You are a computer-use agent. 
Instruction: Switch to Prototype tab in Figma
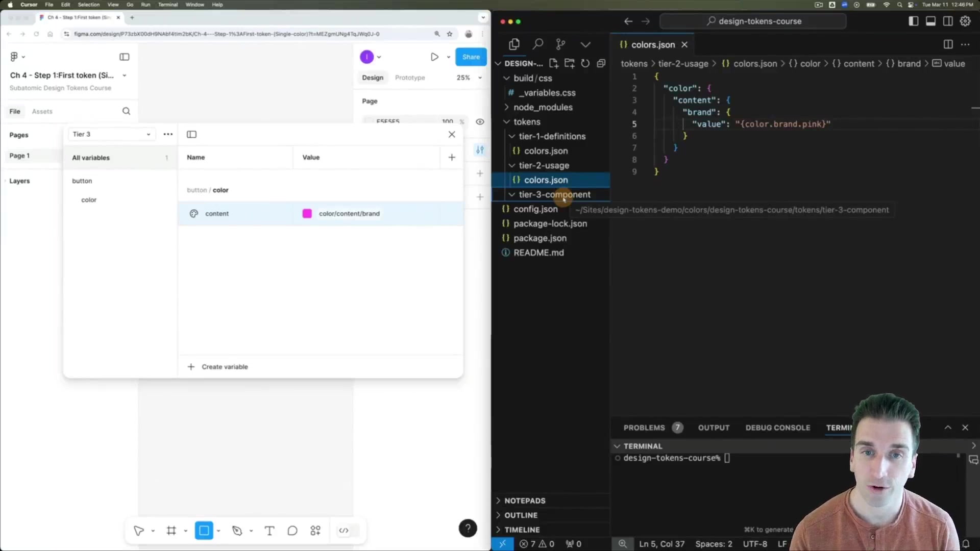[409, 78]
